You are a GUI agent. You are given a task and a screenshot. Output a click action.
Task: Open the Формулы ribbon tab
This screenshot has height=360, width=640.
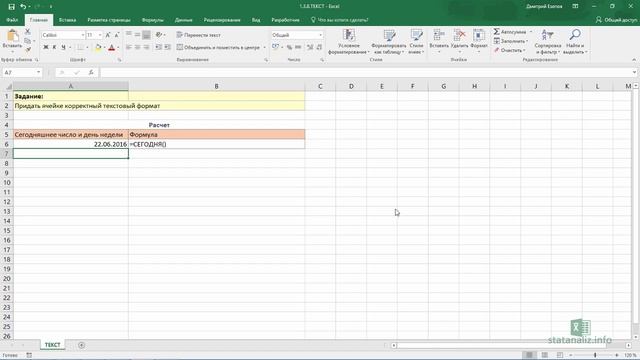pos(153,20)
